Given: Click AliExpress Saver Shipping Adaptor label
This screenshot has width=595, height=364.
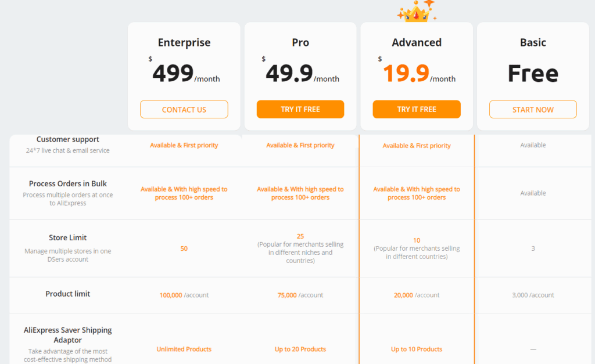Looking at the screenshot, I should click(x=68, y=335).
